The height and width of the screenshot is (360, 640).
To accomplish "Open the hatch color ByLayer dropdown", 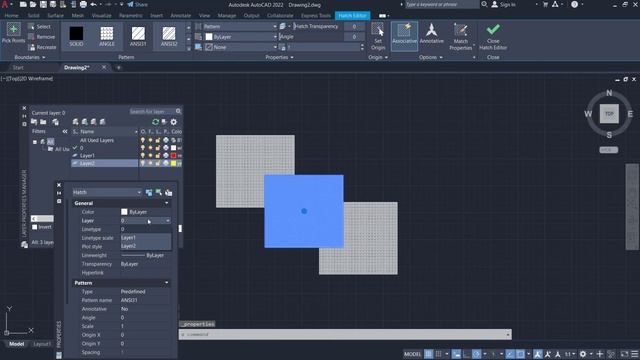I will 240,37.
